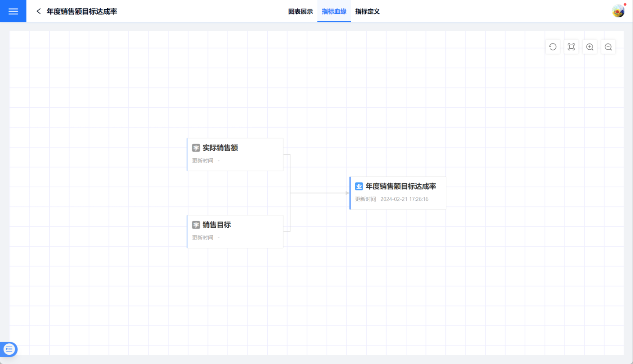633x364 pixels.
Task: Switch to the 指标定义 tab
Action: (367, 11)
